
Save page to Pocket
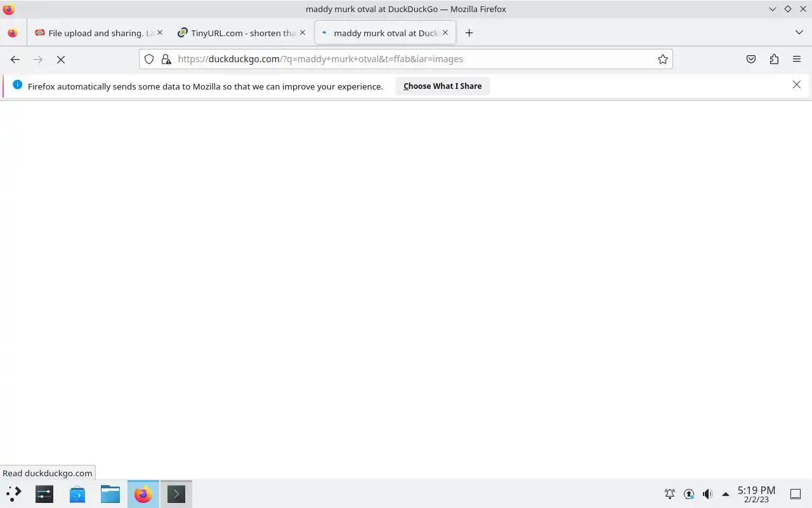click(x=751, y=59)
